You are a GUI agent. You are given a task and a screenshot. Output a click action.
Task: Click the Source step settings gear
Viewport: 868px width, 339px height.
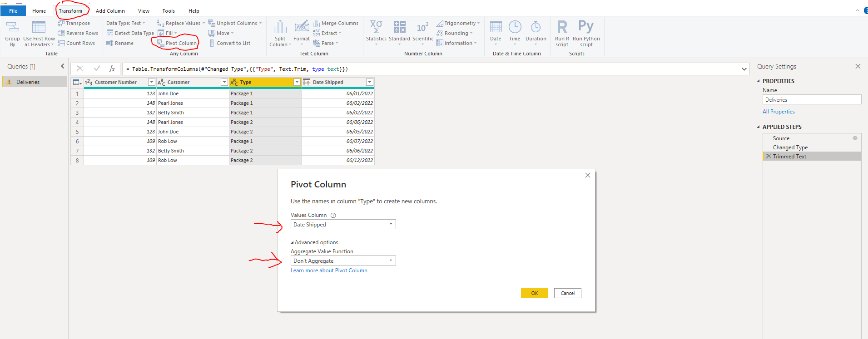[x=855, y=138]
